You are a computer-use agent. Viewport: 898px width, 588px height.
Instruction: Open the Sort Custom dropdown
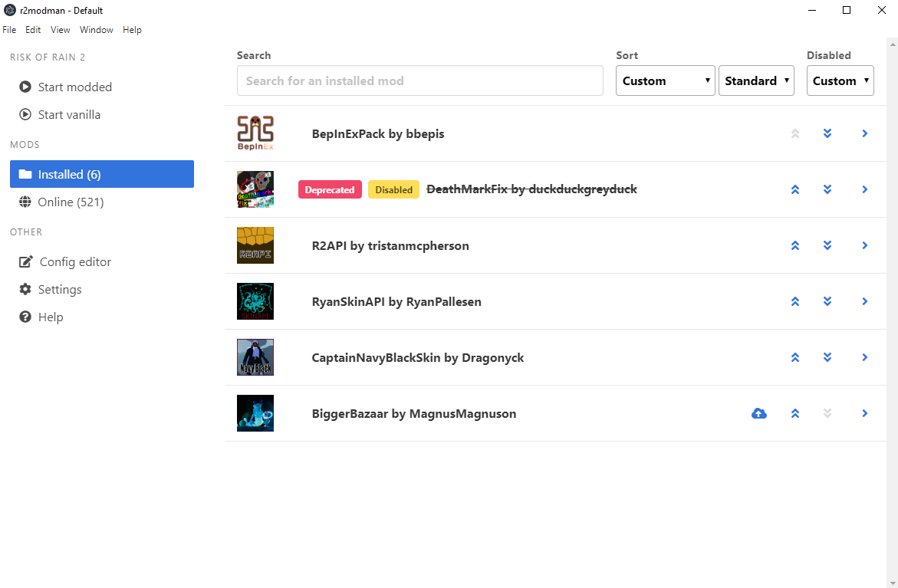[x=666, y=80]
